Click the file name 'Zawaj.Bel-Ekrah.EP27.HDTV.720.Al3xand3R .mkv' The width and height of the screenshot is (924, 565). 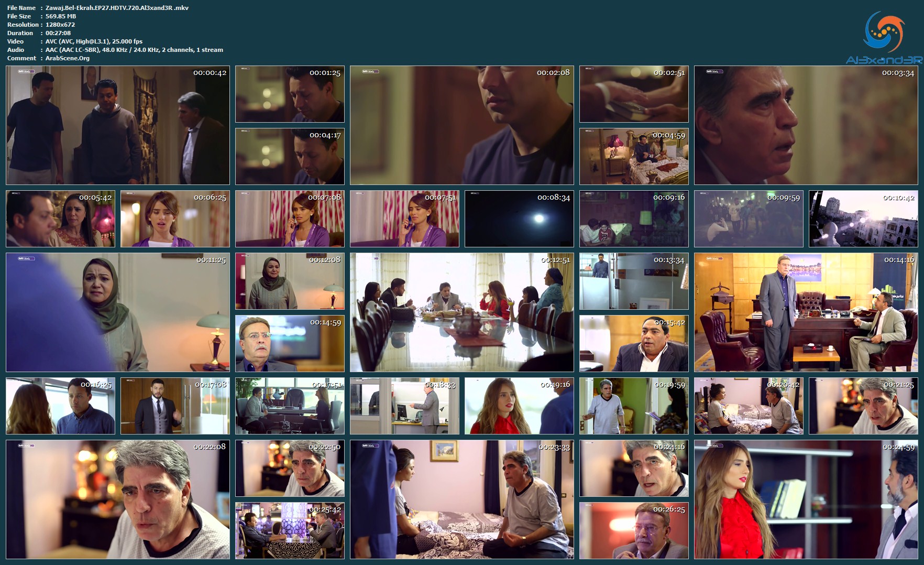coord(117,8)
